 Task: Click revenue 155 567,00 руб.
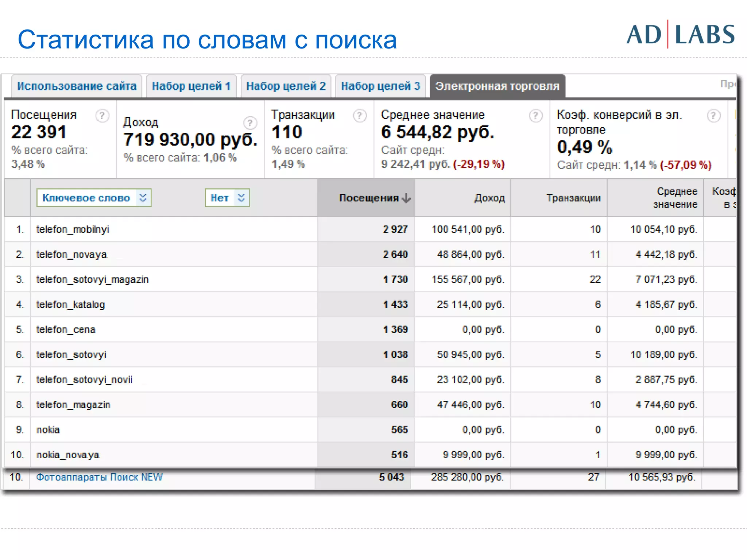468,280
